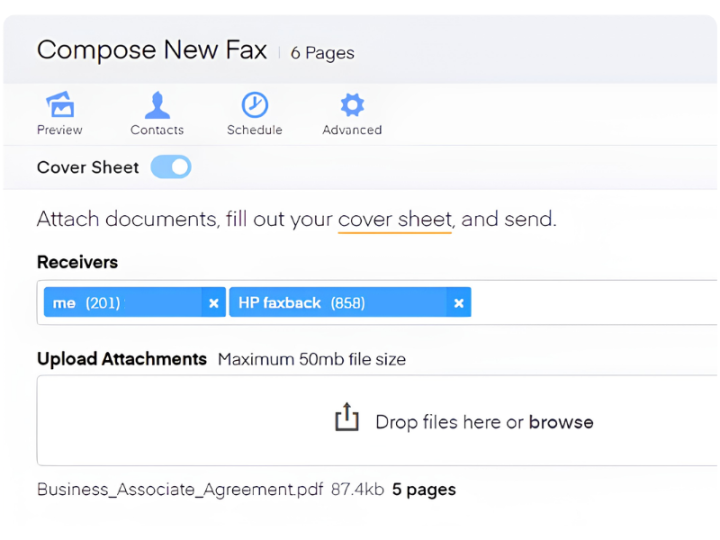This screenshot has width=720, height=540.
Task: Click the 'cover sheet' underlined link
Action: pos(395,219)
